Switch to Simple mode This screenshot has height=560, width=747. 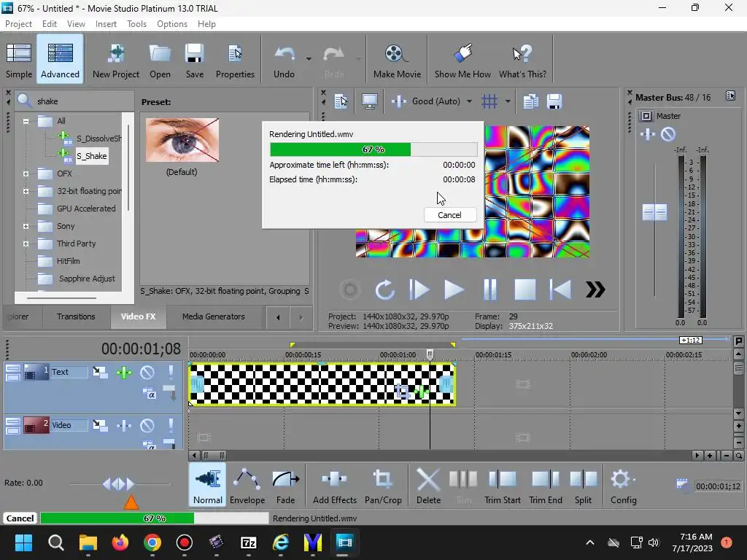(19, 60)
